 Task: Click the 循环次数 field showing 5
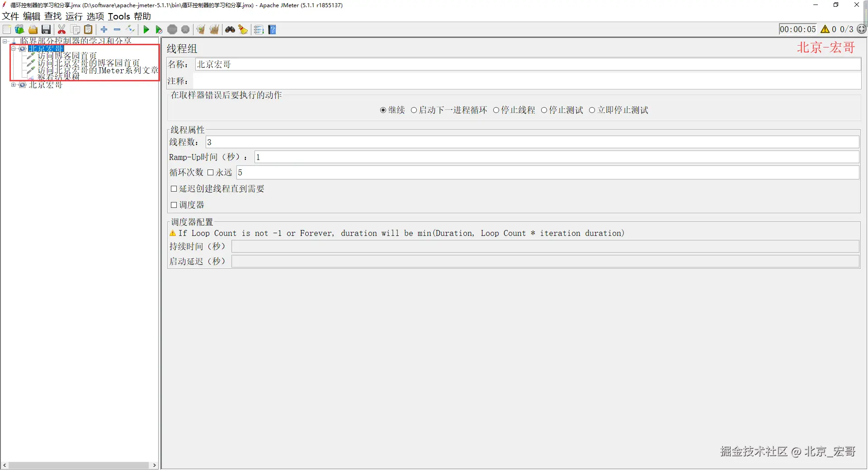547,173
